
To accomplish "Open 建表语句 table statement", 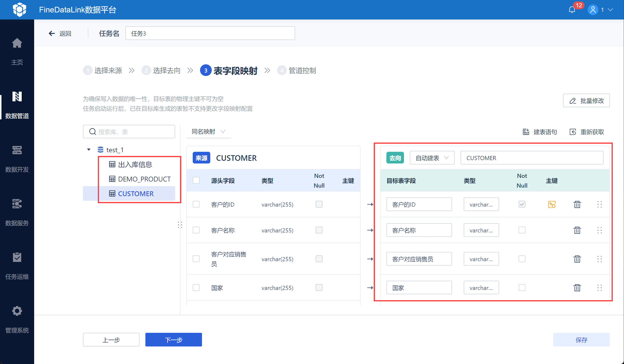I will [x=540, y=132].
